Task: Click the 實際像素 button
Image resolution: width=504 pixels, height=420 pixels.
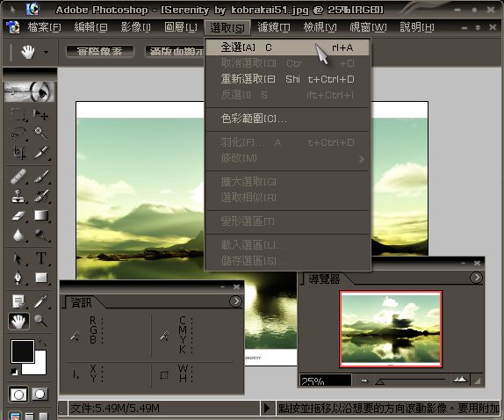Action: [100, 51]
